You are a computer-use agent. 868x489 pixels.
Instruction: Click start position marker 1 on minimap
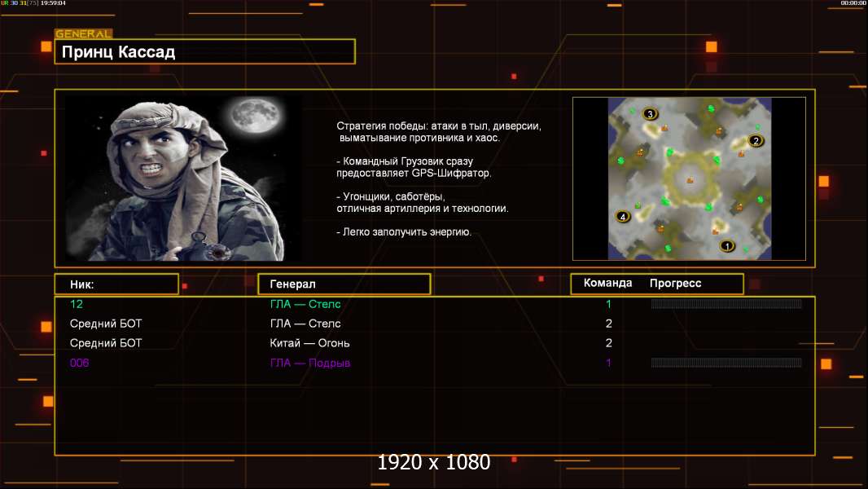727,245
